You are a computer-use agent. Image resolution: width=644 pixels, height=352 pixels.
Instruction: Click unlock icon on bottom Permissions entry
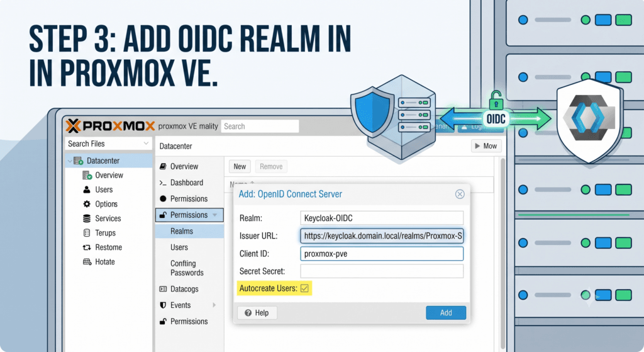(163, 321)
